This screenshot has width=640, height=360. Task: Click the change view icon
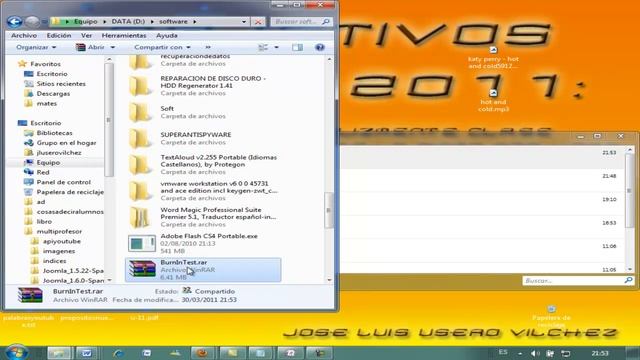click(x=263, y=47)
